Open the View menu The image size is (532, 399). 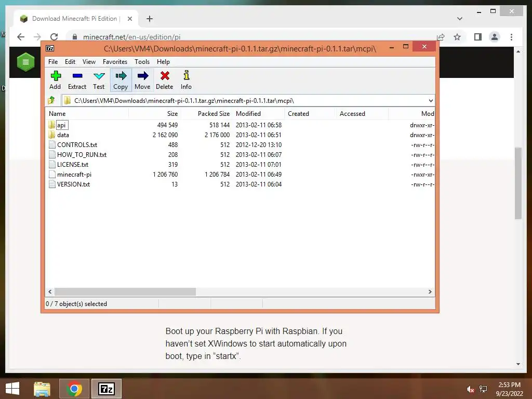[x=89, y=62]
